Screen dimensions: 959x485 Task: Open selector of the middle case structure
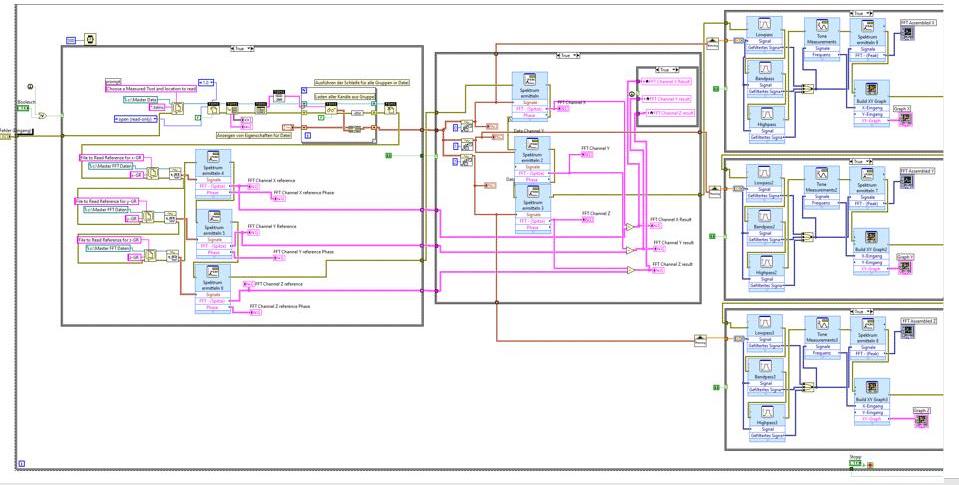[x=567, y=55]
